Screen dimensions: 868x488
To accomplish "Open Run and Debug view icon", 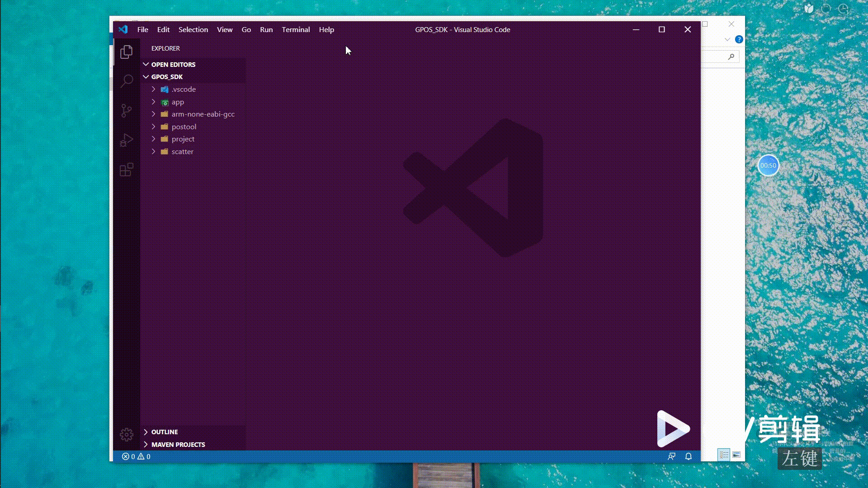I will click(127, 140).
